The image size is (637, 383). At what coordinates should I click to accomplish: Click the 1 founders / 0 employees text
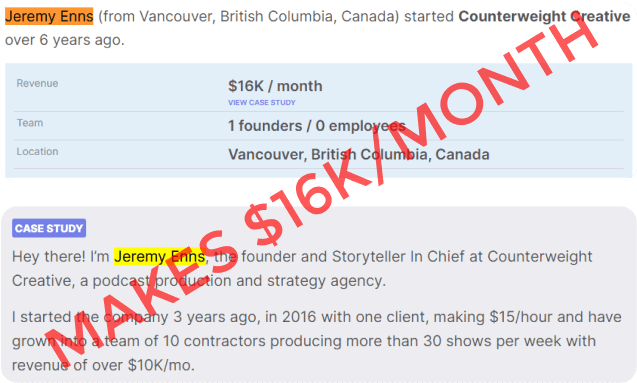click(x=316, y=126)
